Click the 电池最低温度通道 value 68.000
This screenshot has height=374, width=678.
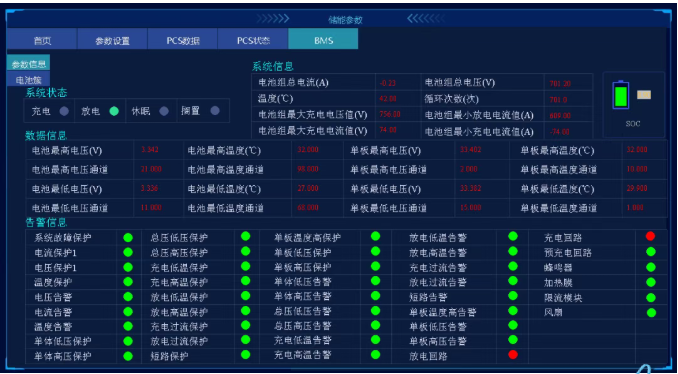[308, 208]
